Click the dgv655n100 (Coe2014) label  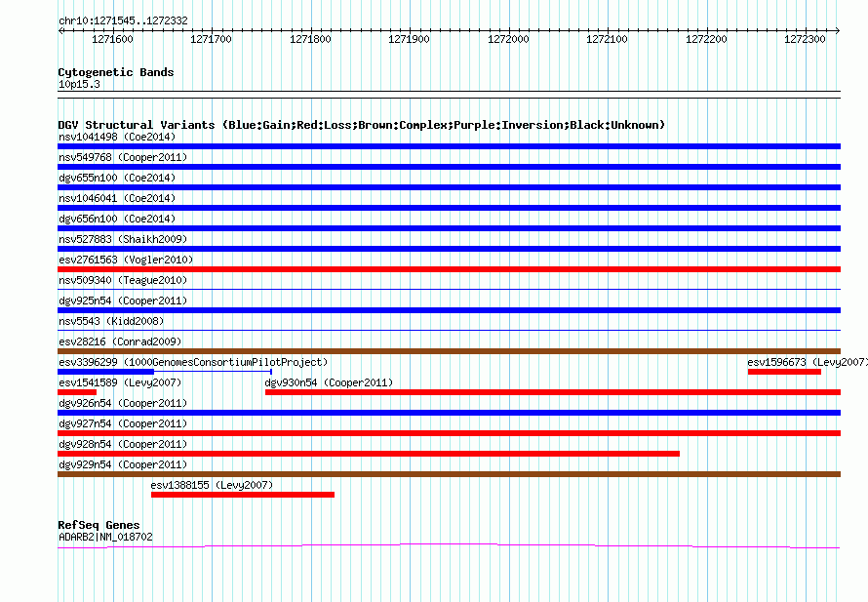(117, 178)
